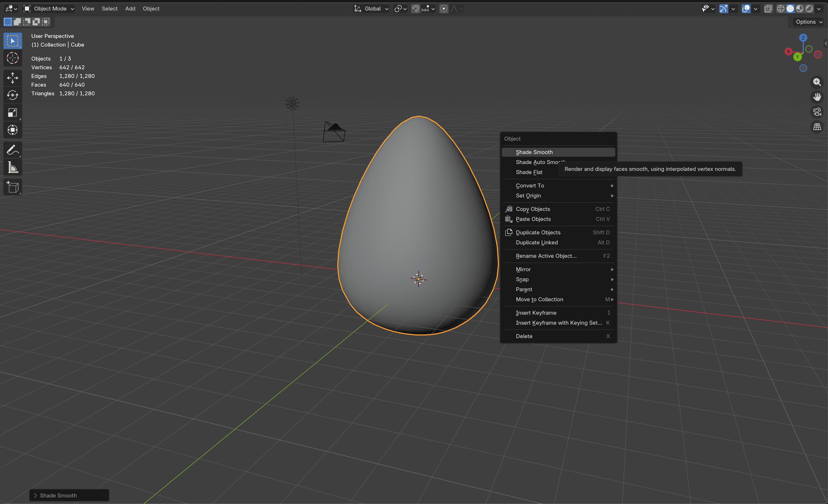The image size is (828, 504).
Task: Click the blue Z axis of the gizmo
Action: click(803, 38)
